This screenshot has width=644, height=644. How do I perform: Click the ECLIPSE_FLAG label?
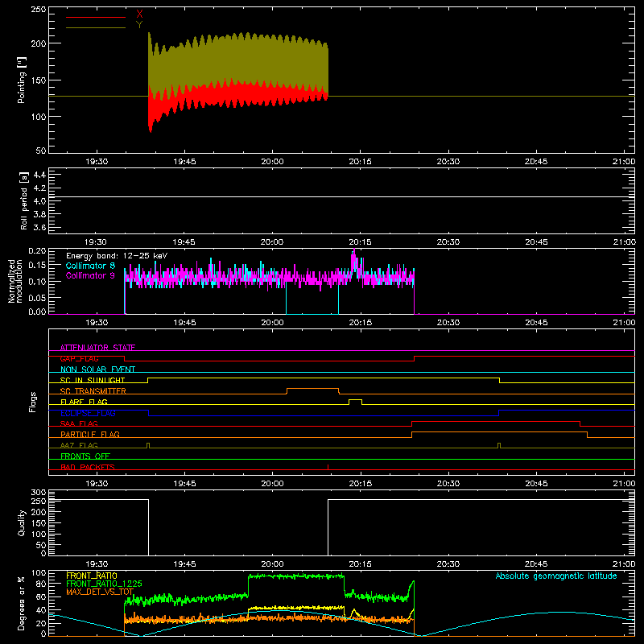point(88,413)
